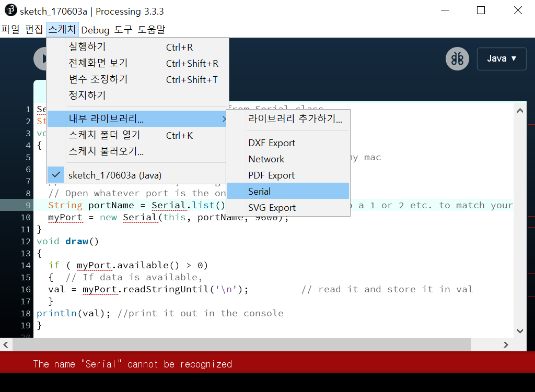Maximize the Processing window
Screen dimensions: 535x392
pyautogui.click(x=481, y=10)
